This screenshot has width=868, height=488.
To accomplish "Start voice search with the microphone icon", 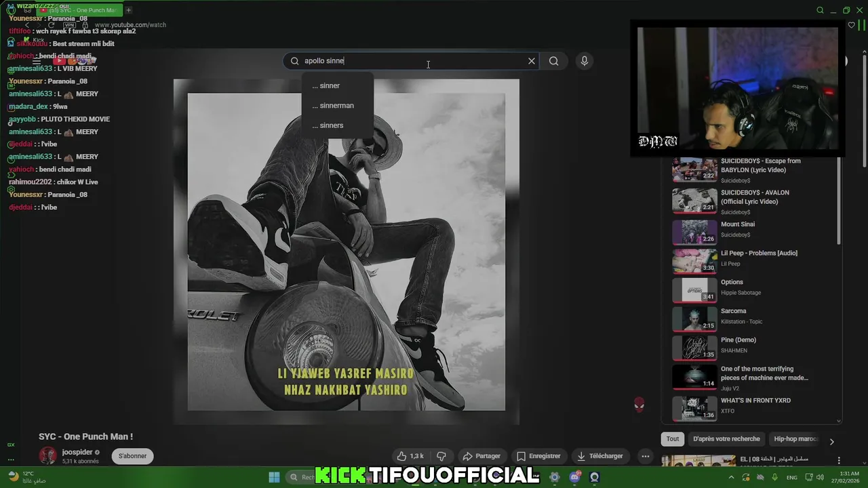I will [584, 61].
